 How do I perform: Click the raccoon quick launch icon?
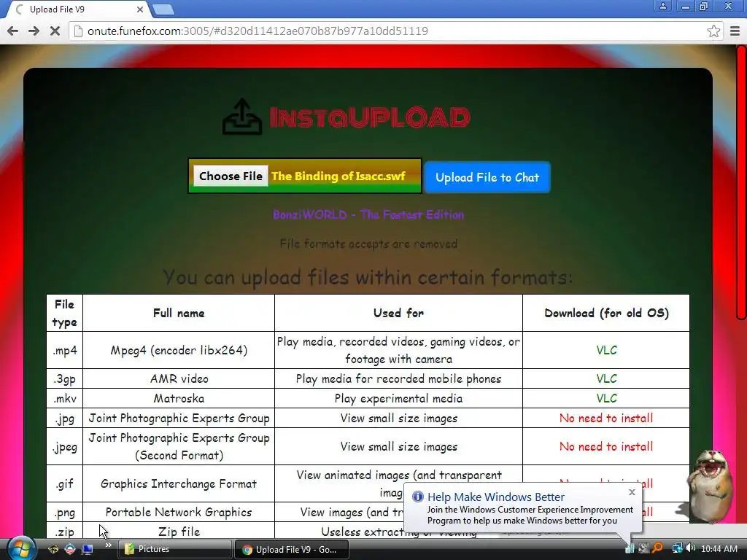pyautogui.click(x=53, y=549)
